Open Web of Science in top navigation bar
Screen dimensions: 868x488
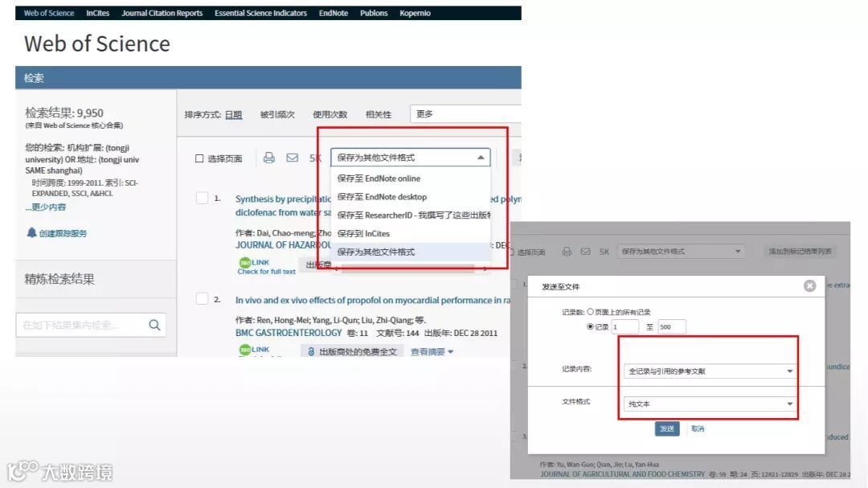[x=49, y=13]
